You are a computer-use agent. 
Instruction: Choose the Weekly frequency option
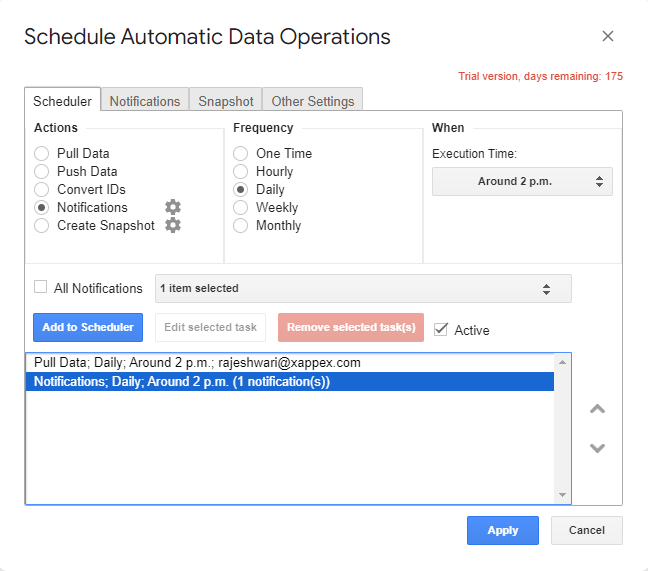coord(241,207)
